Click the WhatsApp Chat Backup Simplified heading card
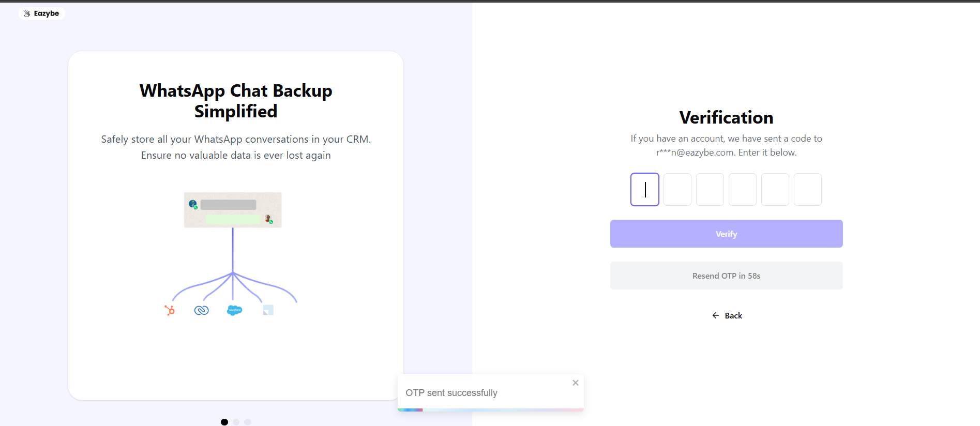This screenshot has width=980, height=426. click(x=235, y=101)
